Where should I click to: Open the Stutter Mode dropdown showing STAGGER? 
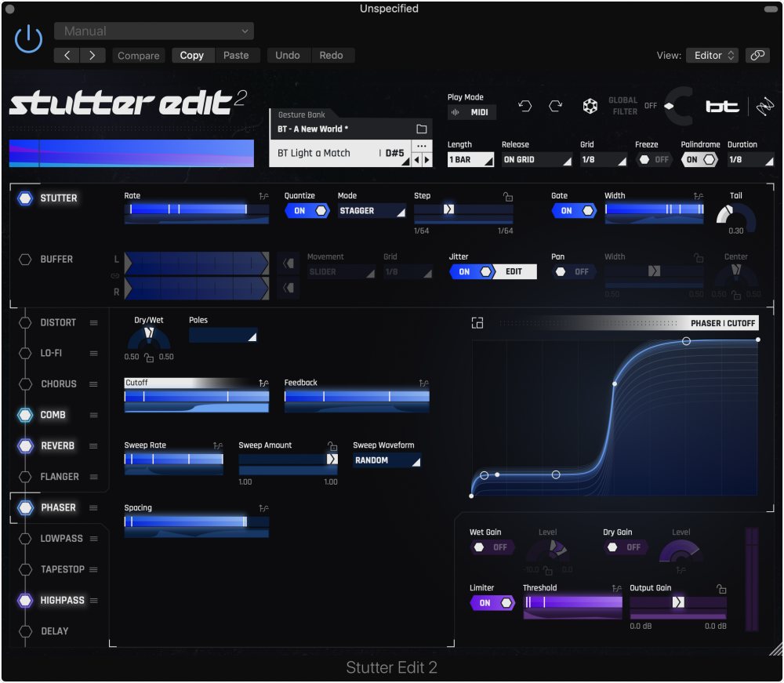point(372,210)
